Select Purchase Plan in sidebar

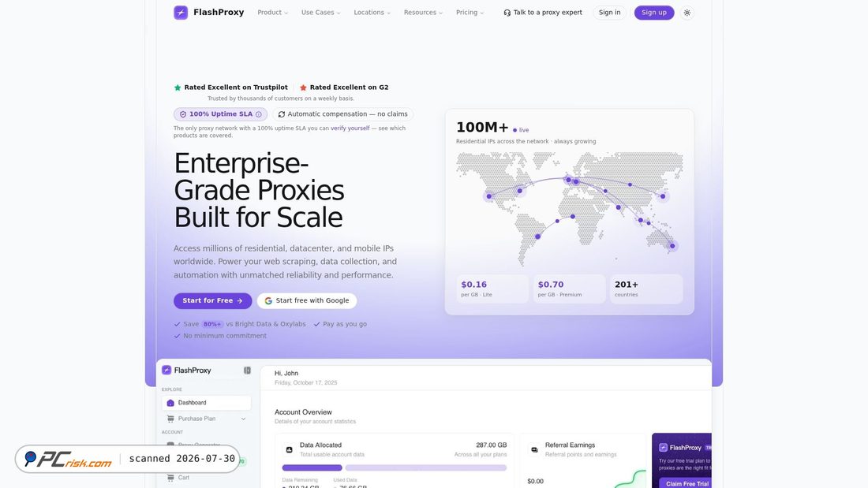coord(206,419)
